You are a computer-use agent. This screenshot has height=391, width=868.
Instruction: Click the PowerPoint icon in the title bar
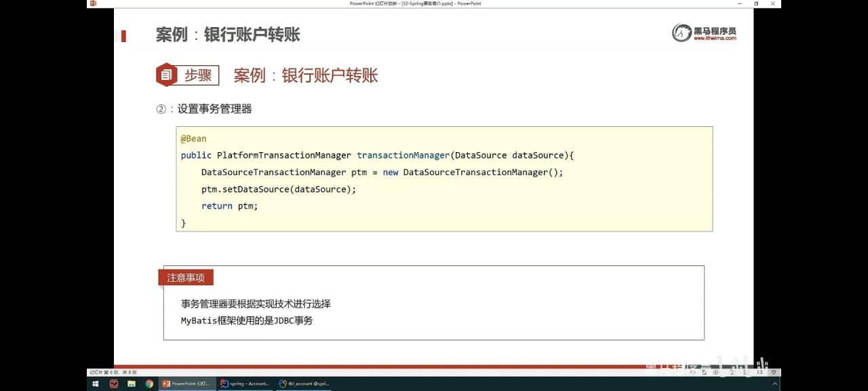point(93,3)
